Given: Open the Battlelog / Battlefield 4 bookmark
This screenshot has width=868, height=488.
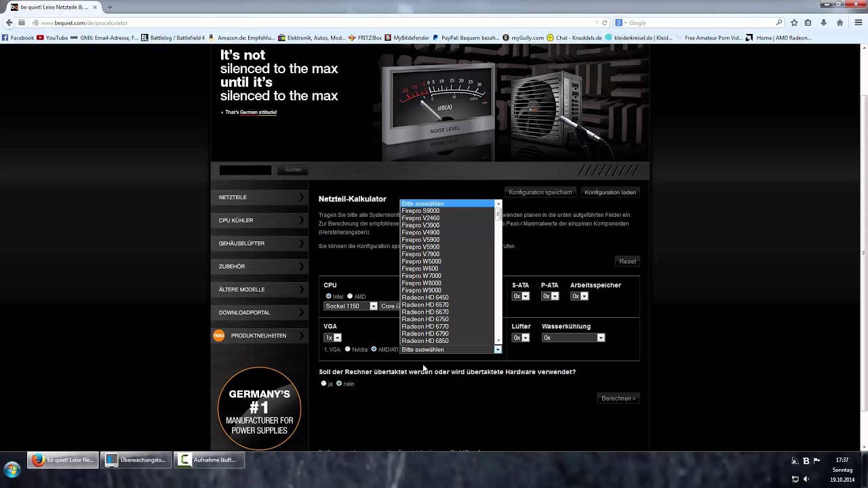Looking at the screenshot, I should pyautogui.click(x=173, y=38).
